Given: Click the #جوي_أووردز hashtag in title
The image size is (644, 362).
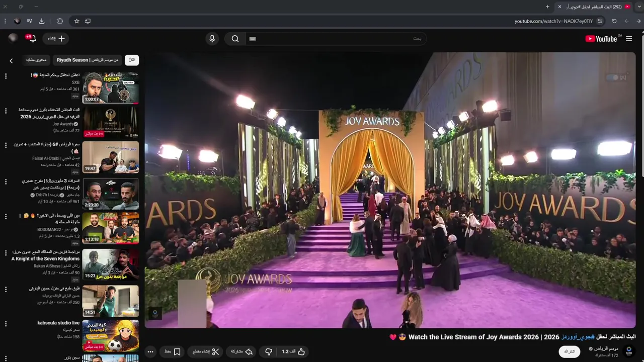Looking at the screenshot, I should (x=578, y=337).
